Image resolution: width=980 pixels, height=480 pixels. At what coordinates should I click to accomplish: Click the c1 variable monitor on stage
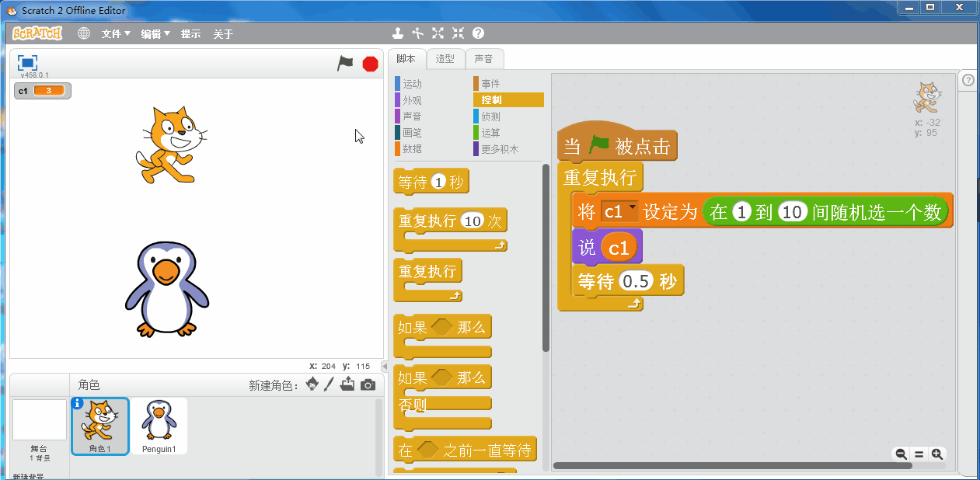pyautogui.click(x=43, y=91)
